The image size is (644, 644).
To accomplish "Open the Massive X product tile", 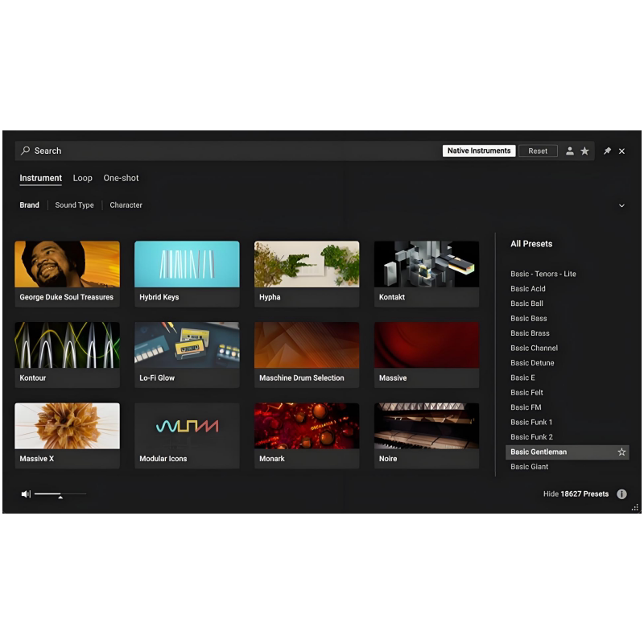I will [x=68, y=436].
